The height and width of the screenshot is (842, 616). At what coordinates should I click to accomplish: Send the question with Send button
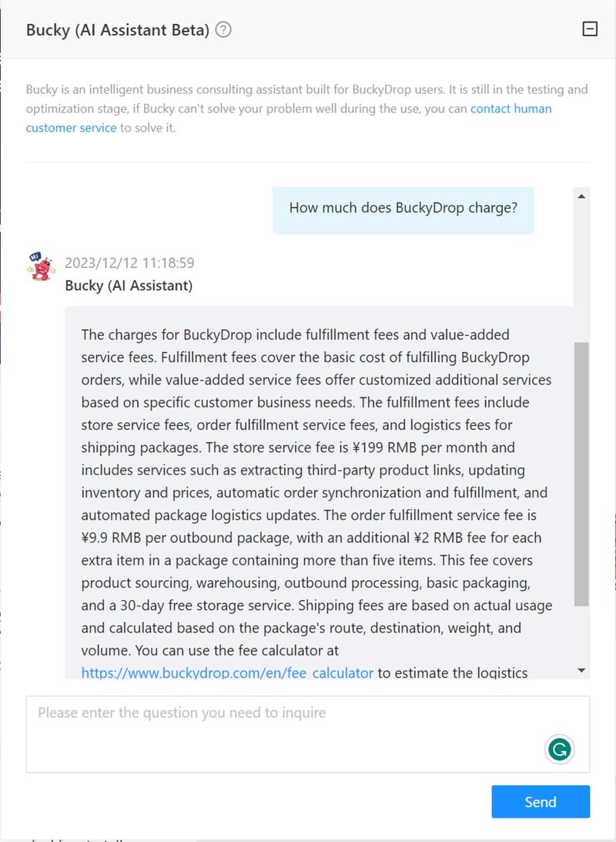pyautogui.click(x=541, y=802)
